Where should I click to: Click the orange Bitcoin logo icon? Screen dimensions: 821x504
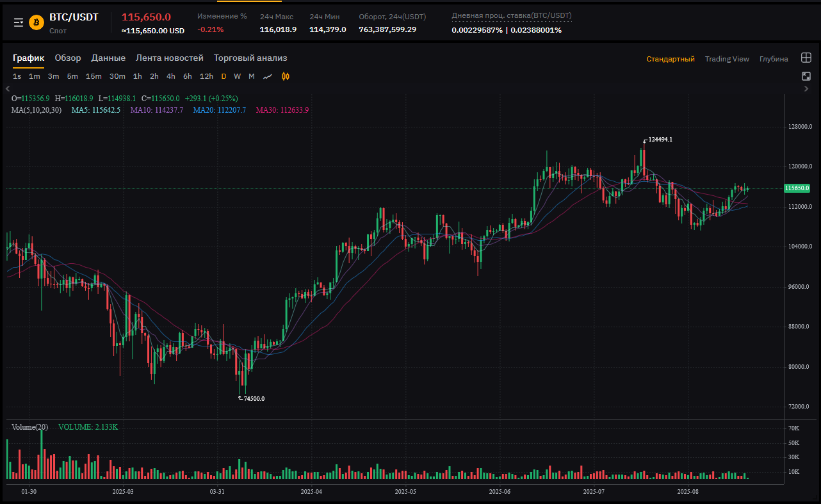click(x=37, y=22)
